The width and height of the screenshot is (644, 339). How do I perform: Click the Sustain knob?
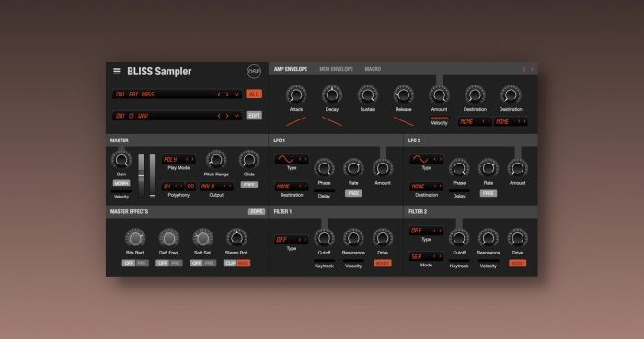click(x=368, y=96)
